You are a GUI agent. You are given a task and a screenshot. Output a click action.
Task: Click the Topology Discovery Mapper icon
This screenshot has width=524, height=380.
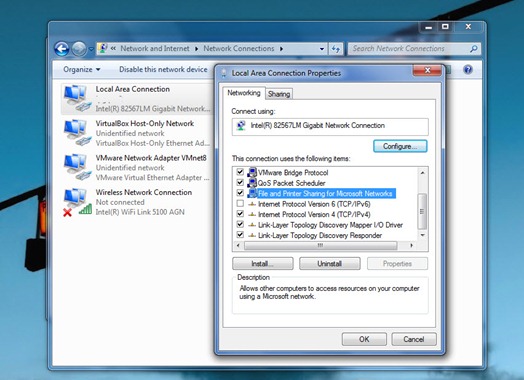point(252,225)
